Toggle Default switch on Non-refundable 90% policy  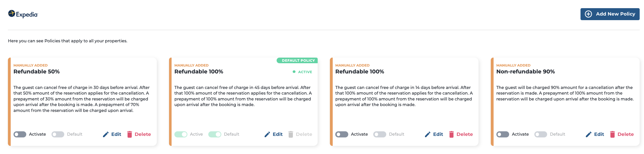[541, 134]
